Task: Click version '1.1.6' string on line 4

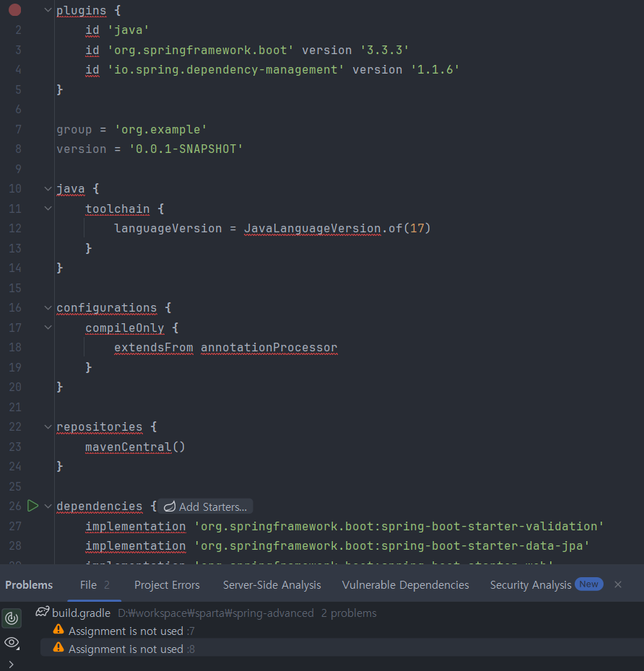Action: coord(435,70)
